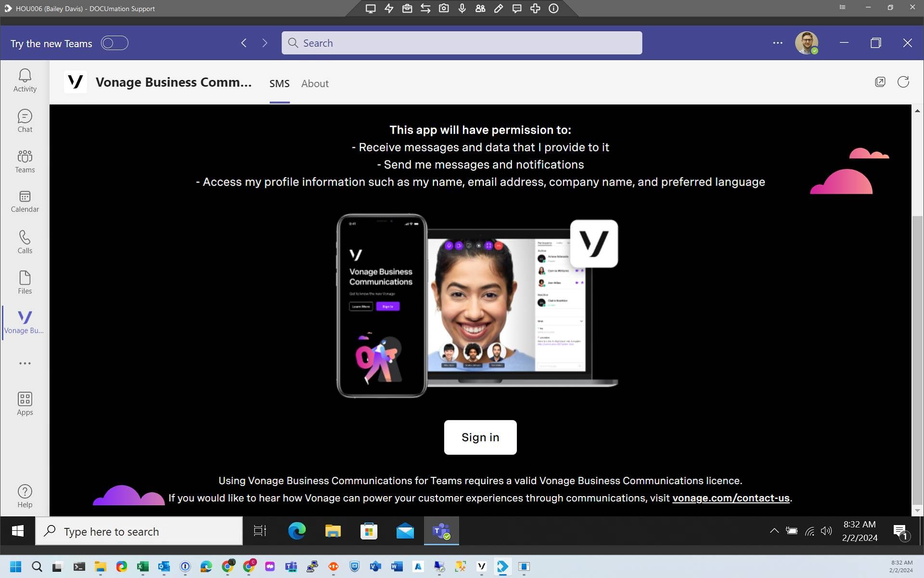Open the Apps store in sidebar

click(25, 403)
